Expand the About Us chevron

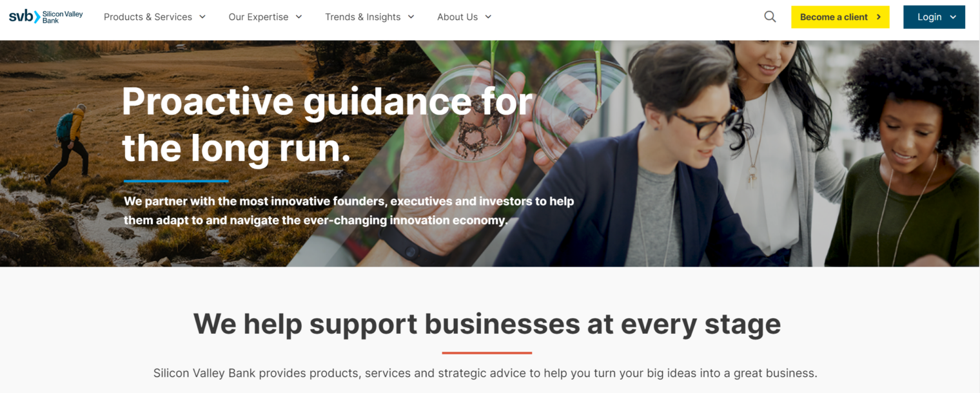[x=488, y=17]
